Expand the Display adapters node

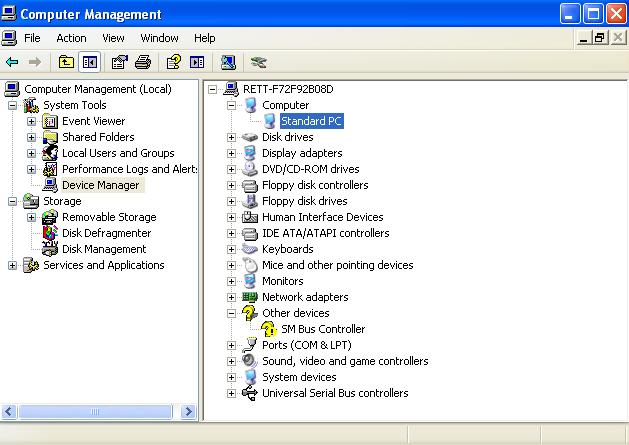tap(232, 153)
